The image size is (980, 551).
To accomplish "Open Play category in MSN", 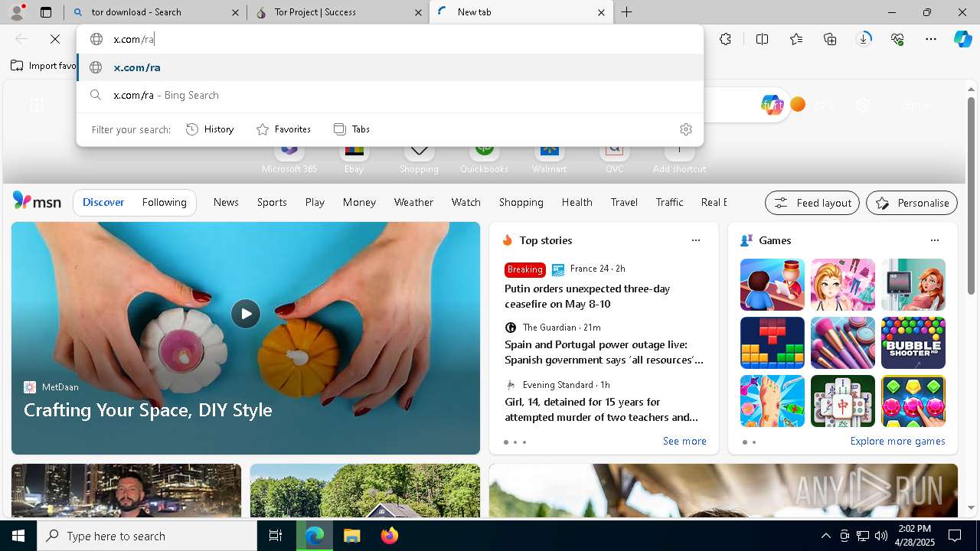I will [315, 202].
